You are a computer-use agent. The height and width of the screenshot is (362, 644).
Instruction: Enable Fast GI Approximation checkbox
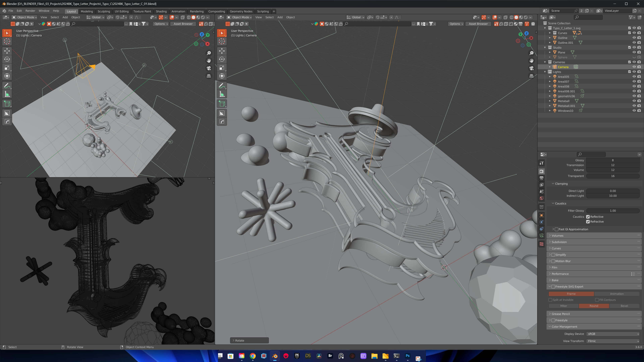coord(557,229)
